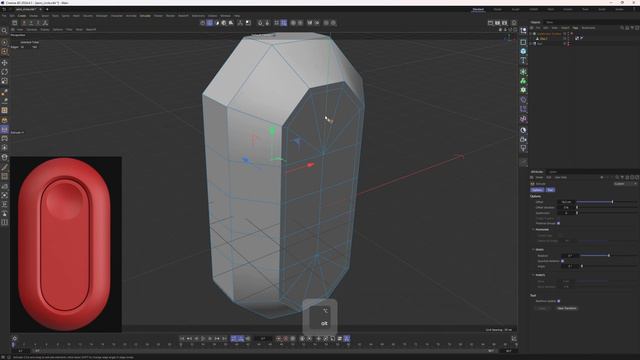This screenshot has width=640, height=360.
Task: Click the knife line-cut tool icon
Action: [x=4, y=167]
